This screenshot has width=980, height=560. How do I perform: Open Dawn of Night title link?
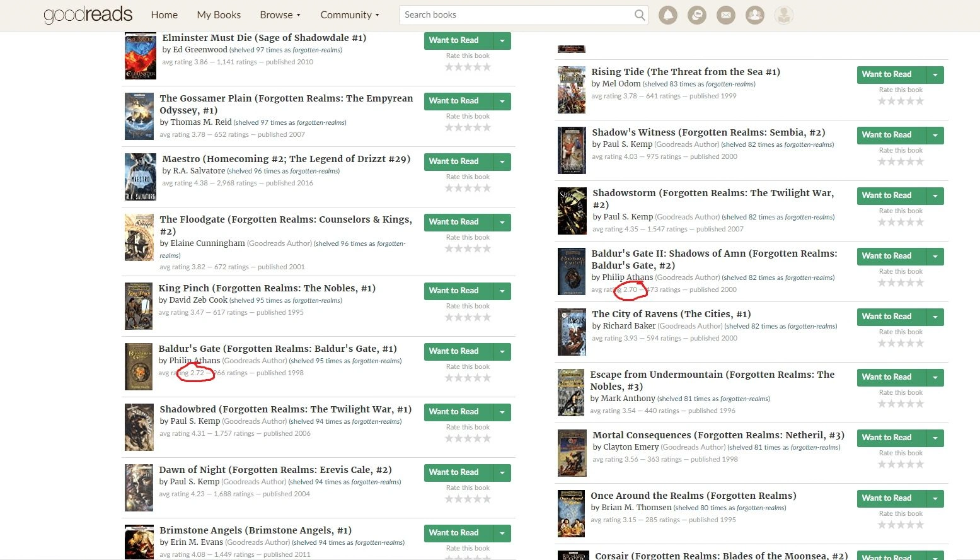(275, 470)
